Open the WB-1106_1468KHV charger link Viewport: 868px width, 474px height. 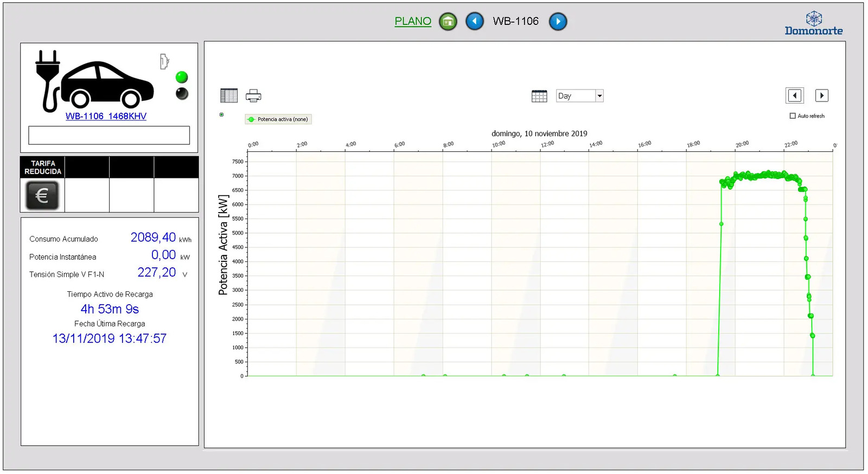pyautogui.click(x=106, y=116)
